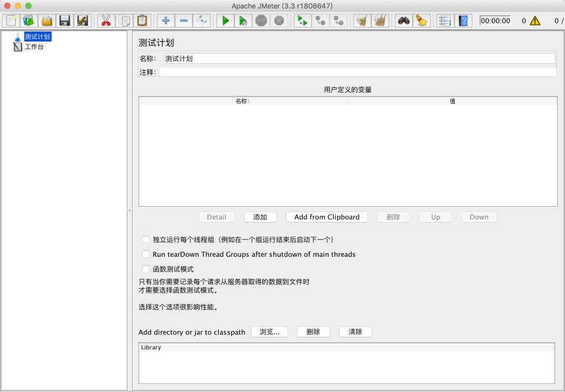Start test with no pauses icon

pos(243,20)
